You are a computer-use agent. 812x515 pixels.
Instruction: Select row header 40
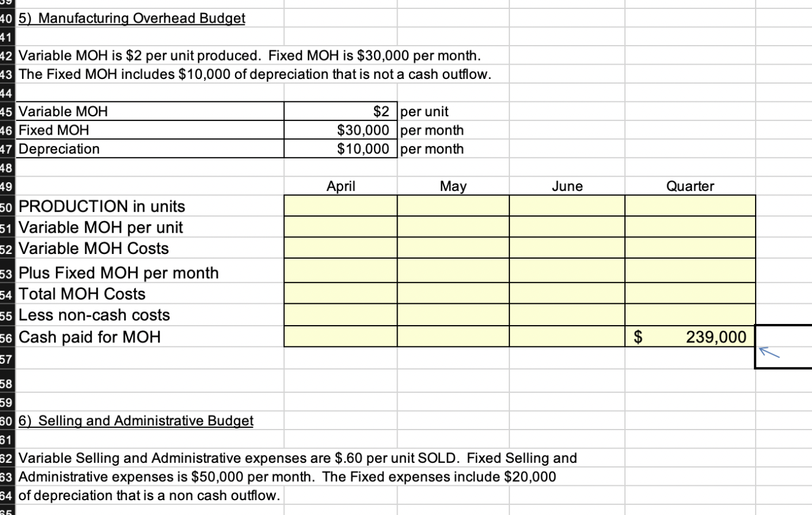coord(7,18)
